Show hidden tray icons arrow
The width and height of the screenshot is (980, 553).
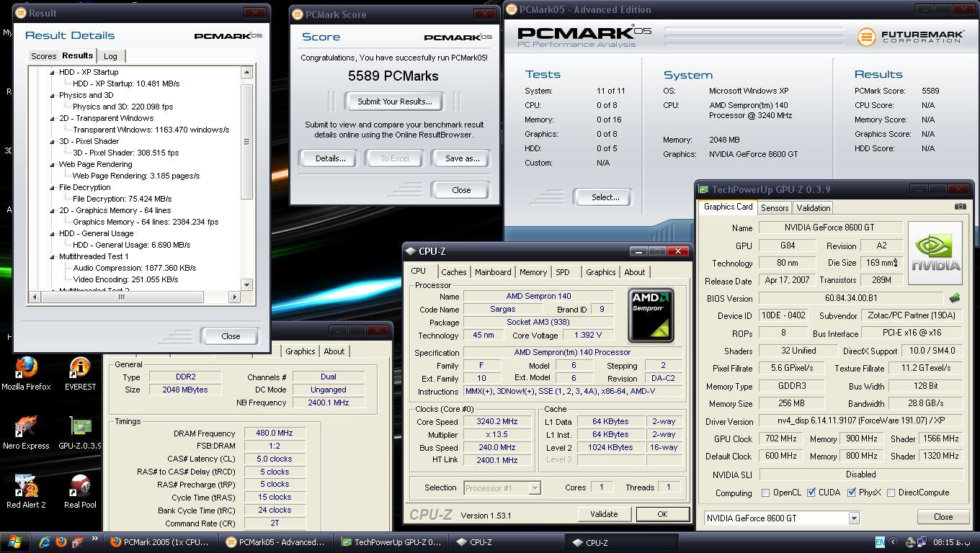click(893, 542)
